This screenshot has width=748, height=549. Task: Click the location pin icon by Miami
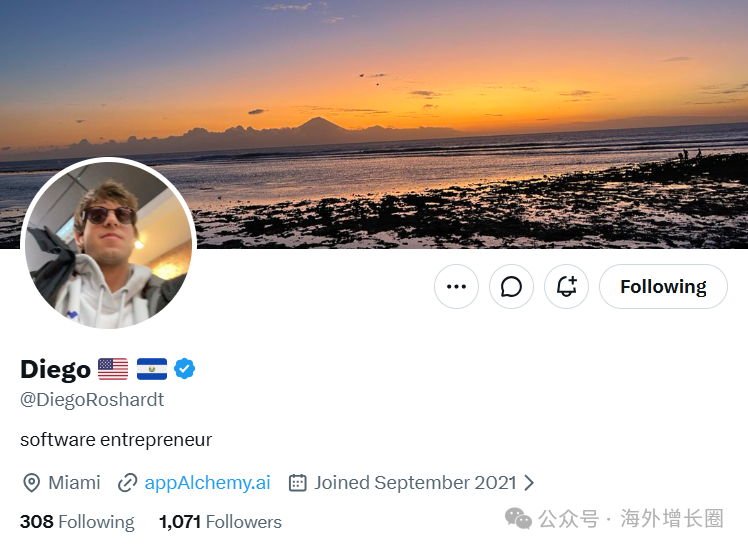tap(31, 483)
